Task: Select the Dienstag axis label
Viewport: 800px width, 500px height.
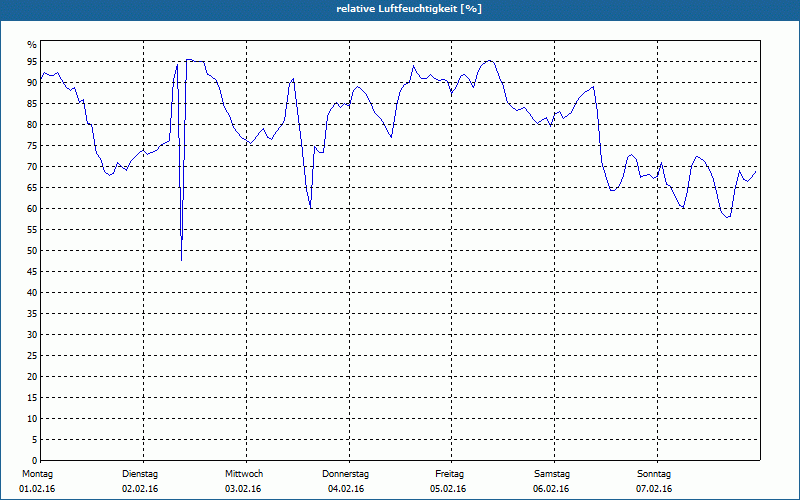Action: tap(140, 474)
